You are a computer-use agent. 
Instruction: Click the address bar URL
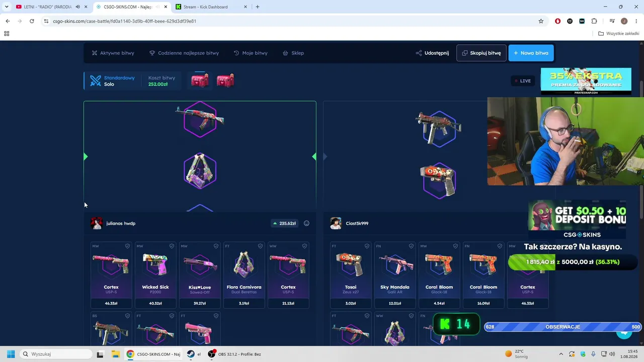click(124, 21)
